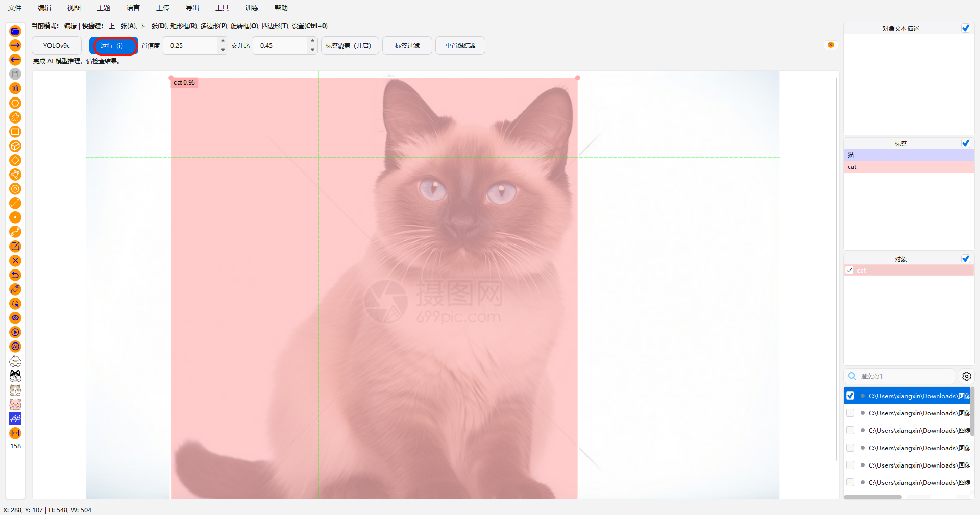
Task: Open the 工具 menu
Action: coord(222,8)
